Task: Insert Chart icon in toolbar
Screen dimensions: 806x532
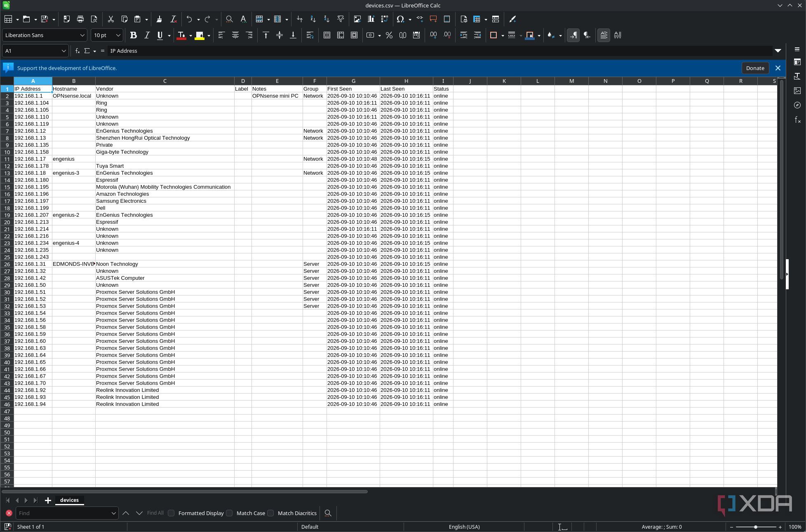Action: [371, 19]
